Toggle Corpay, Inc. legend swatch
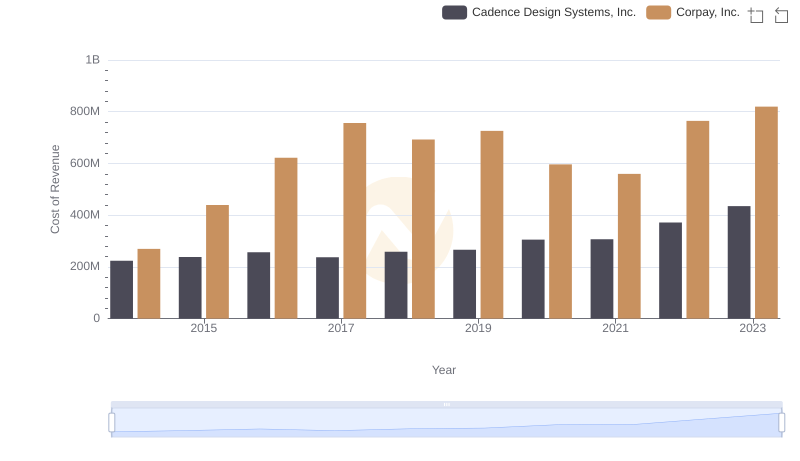800x461 pixels. 658,12
